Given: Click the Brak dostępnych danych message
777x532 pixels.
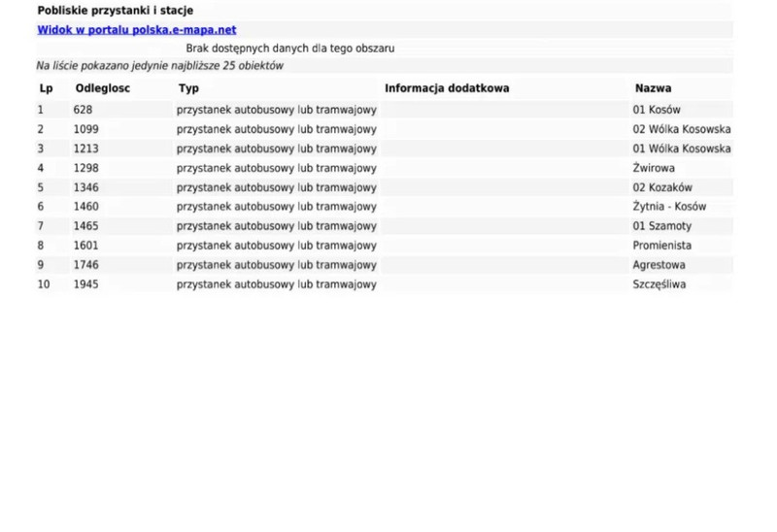Looking at the screenshot, I should 289,48.
